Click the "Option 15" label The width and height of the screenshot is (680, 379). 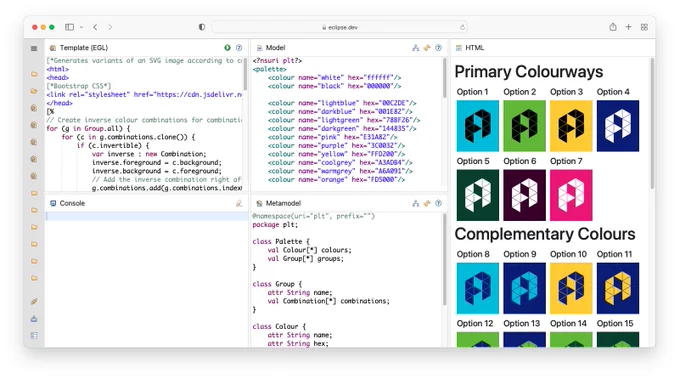[615, 323]
